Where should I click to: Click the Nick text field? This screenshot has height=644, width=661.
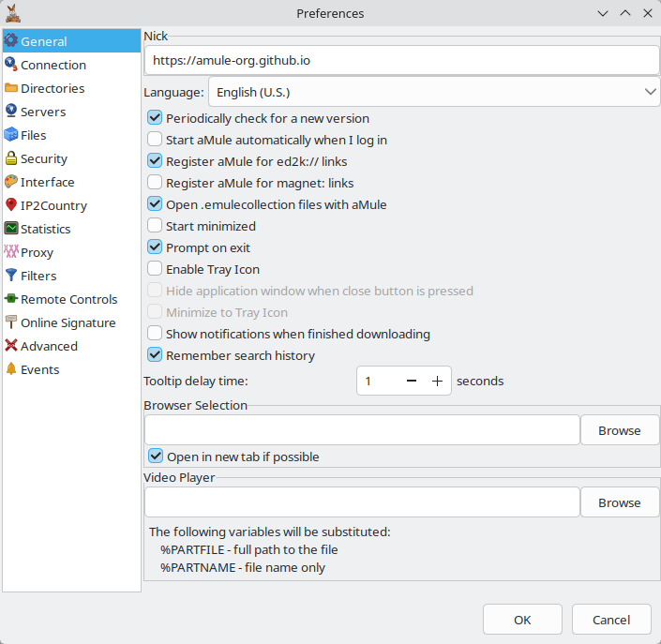coord(402,60)
